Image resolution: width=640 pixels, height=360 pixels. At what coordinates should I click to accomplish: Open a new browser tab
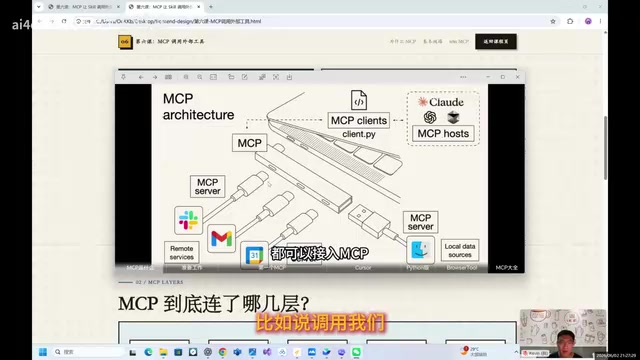coord(211,7)
